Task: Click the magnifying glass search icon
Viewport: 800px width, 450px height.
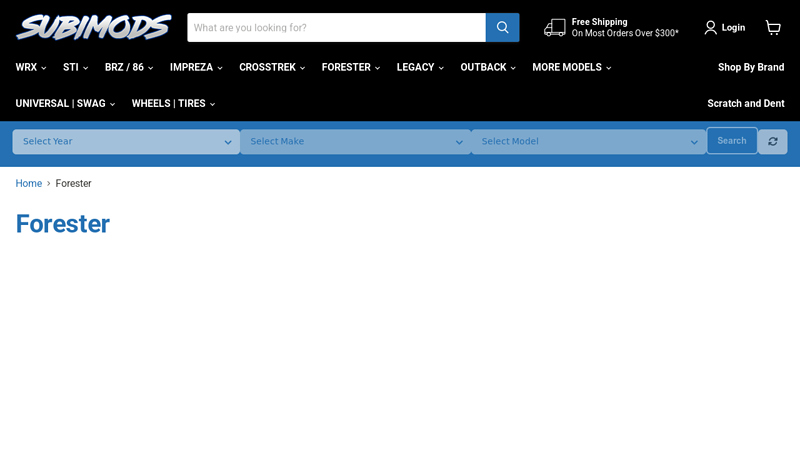Action: point(502,28)
